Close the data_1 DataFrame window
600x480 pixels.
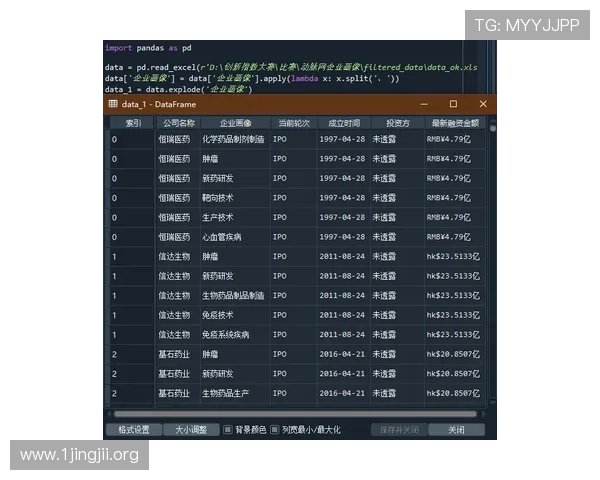point(483,104)
